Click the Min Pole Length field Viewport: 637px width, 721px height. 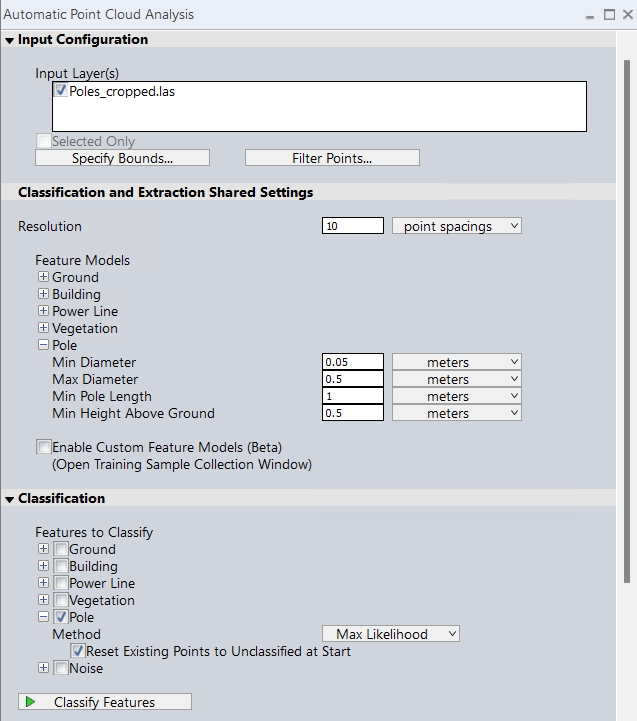(353, 396)
